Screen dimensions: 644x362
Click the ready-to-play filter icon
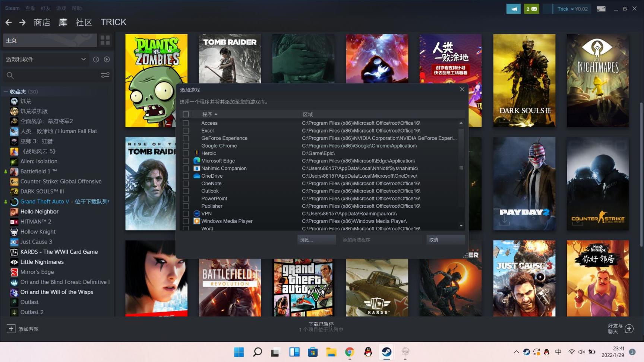(x=107, y=59)
